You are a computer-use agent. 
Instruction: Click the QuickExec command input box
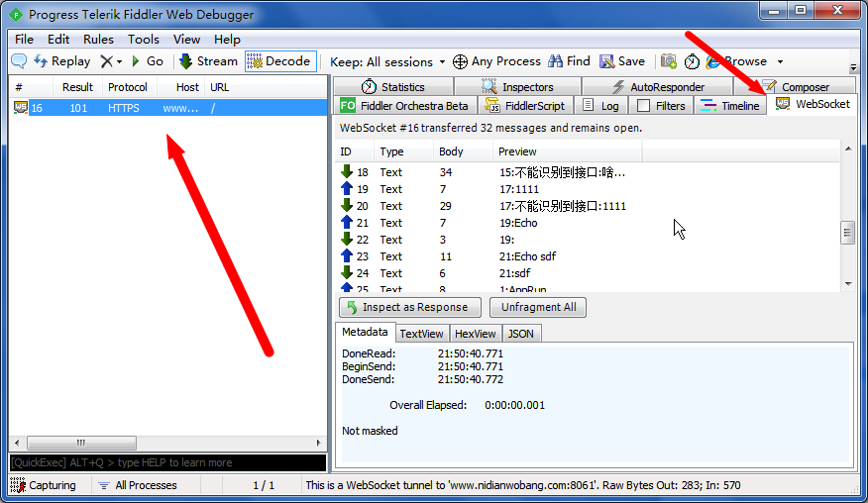(167, 462)
